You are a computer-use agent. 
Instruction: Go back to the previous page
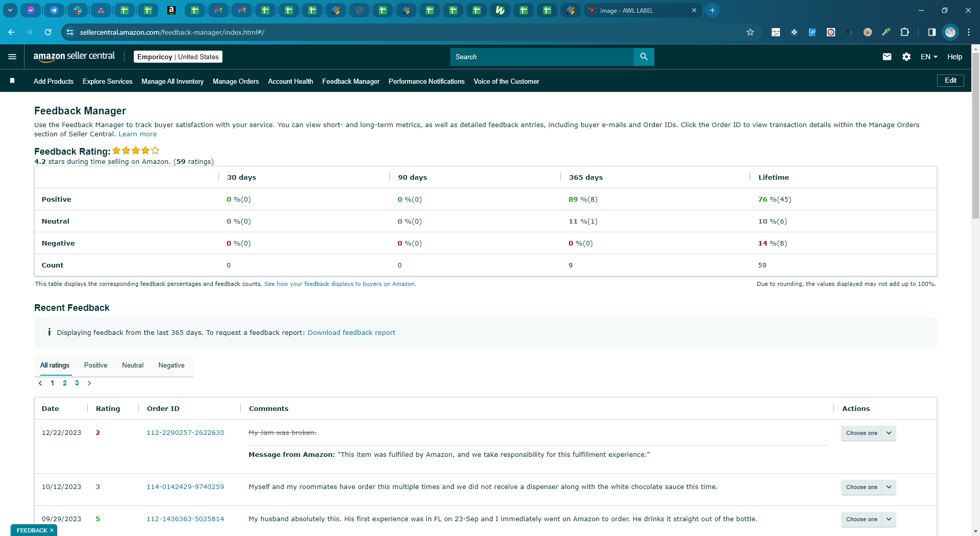(x=11, y=32)
